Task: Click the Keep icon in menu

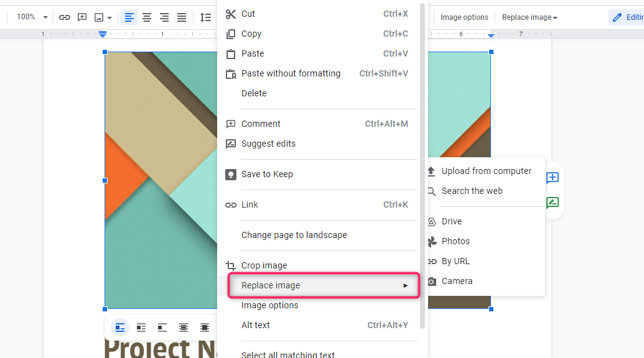Action: 231,175
